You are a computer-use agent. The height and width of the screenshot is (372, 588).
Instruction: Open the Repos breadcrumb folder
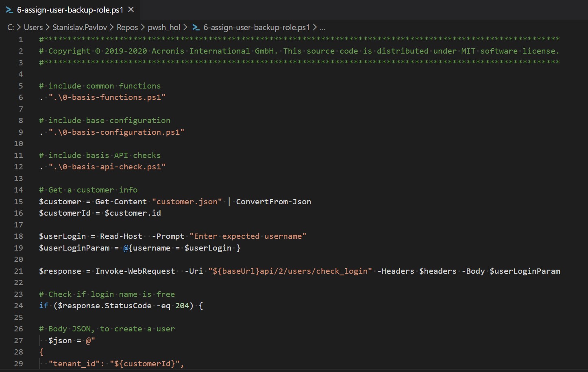pos(127,27)
